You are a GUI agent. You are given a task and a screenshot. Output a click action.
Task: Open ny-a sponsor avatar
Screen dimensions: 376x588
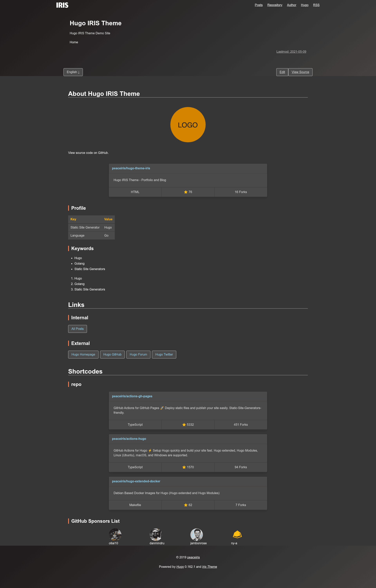237,534
